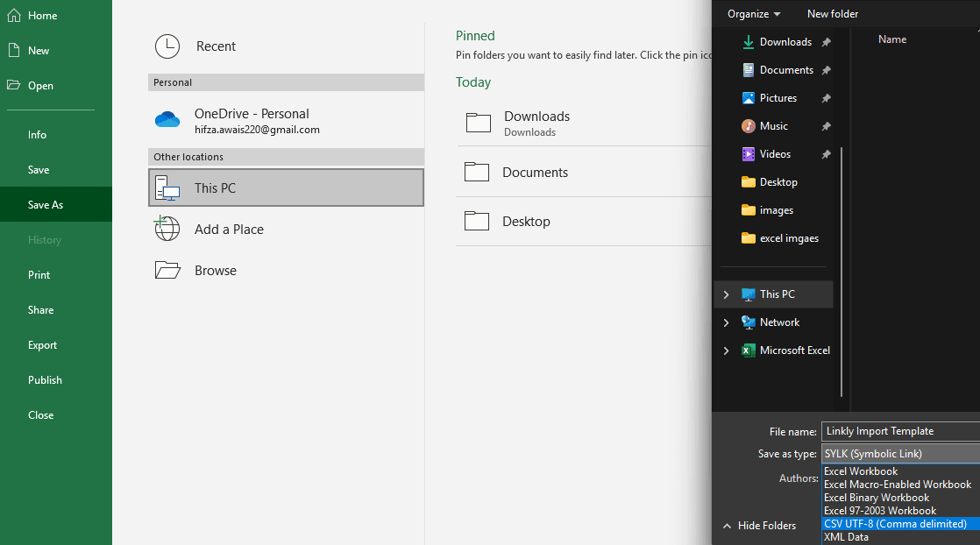Click the New folder button
Viewport: 980px width, 545px height.
[832, 13]
